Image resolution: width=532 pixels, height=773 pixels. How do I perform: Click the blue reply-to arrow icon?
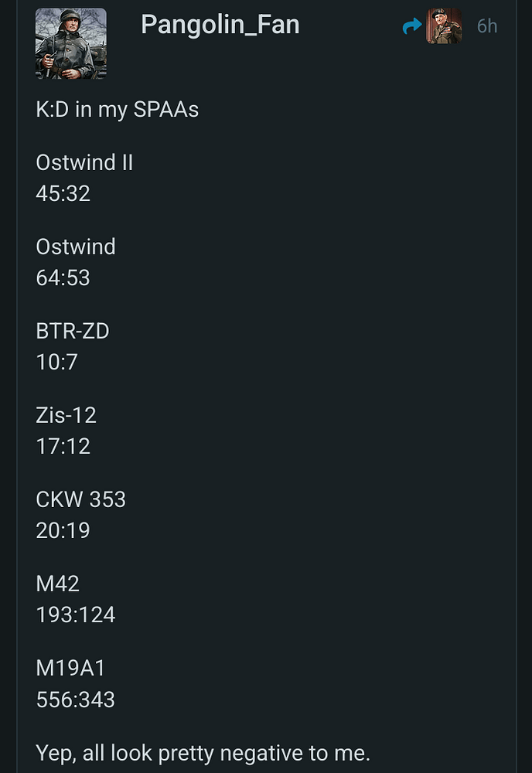(412, 27)
